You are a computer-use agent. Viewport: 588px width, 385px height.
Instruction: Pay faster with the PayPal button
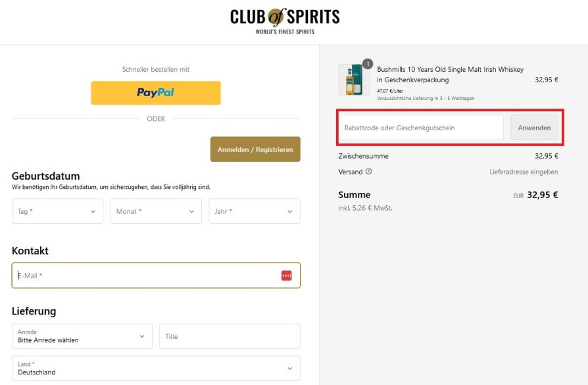[x=156, y=93]
